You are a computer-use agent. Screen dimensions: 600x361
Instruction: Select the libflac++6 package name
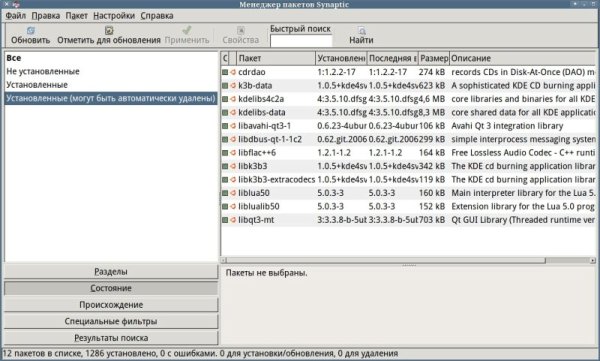257,153
